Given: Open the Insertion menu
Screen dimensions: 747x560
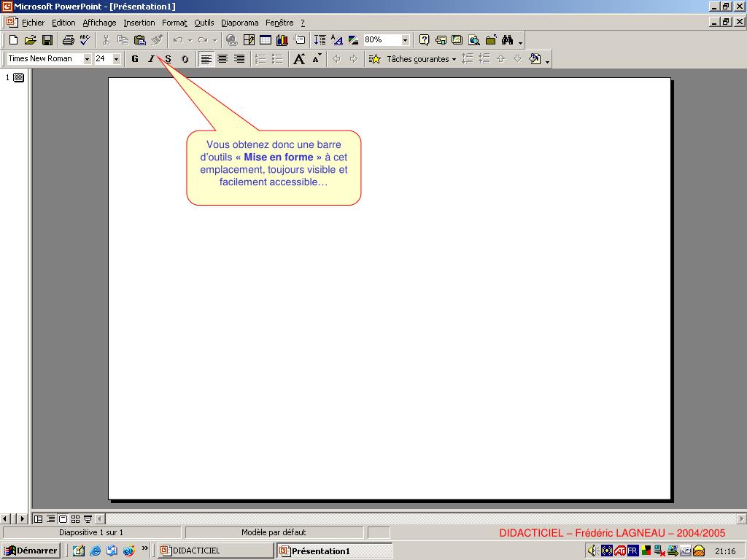Looking at the screenshot, I should pos(139,23).
